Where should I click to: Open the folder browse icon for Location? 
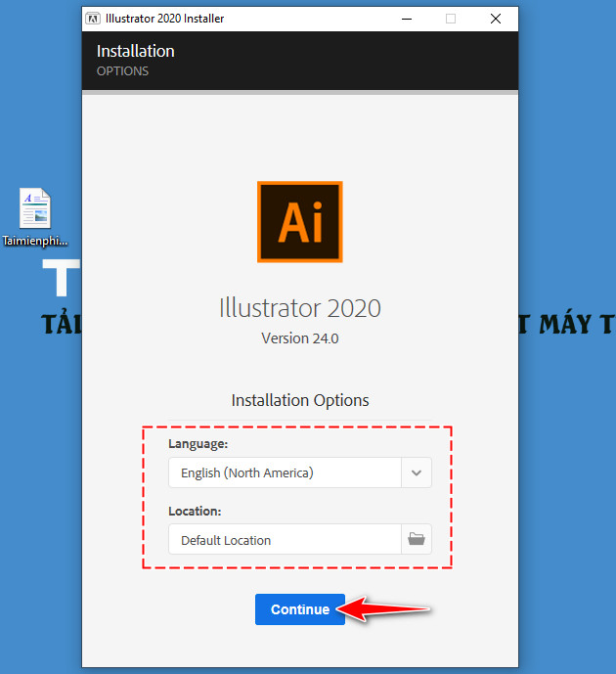click(417, 539)
